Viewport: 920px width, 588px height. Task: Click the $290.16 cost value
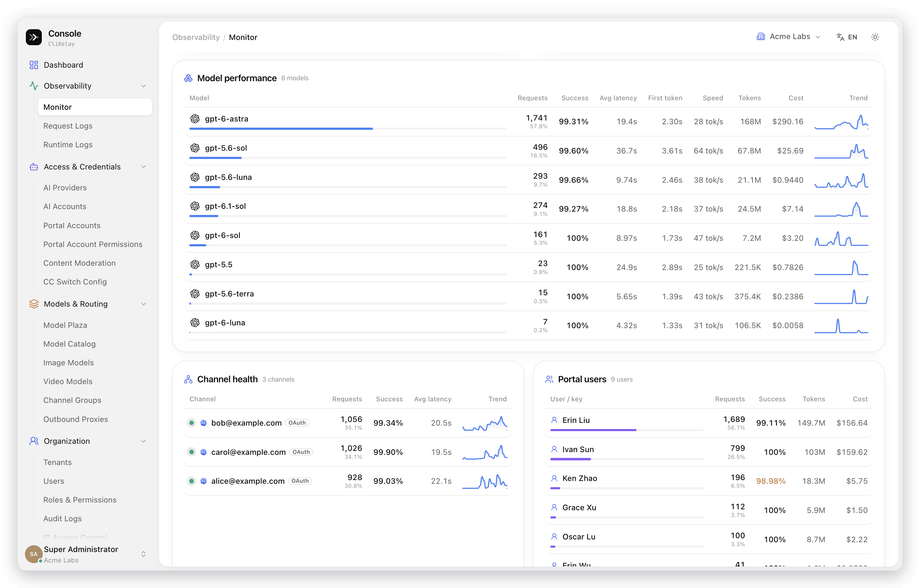(787, 121)
